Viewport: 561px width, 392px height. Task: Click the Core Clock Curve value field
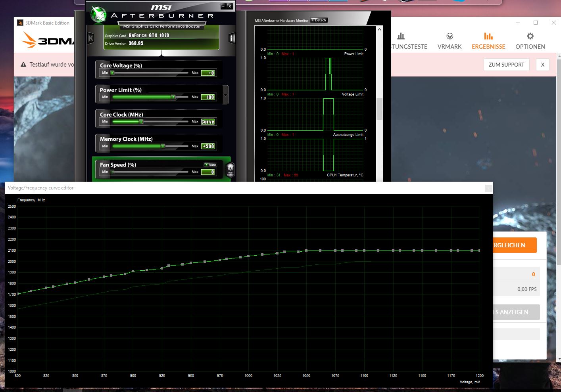[x=209, y=122]
